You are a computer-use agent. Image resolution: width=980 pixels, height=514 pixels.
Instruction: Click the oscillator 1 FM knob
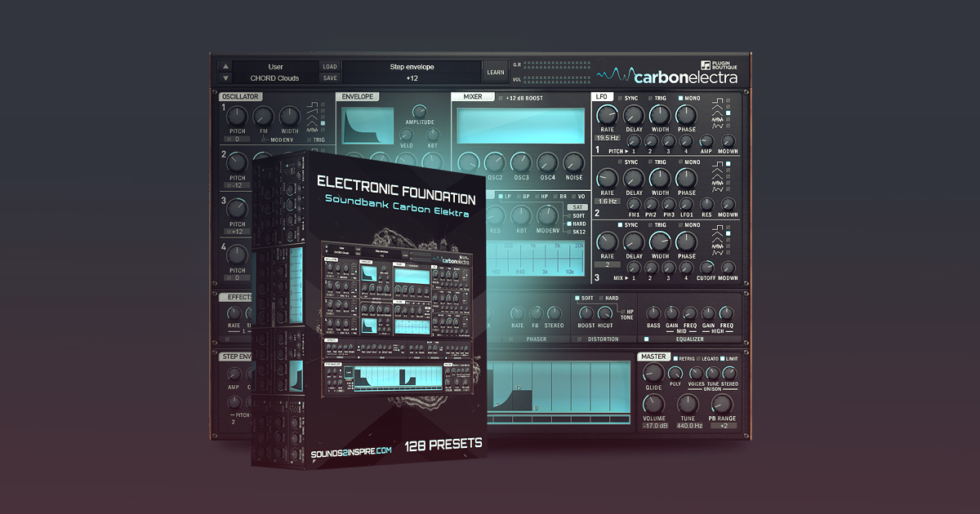pyautogui.click(x=264, y=116)
